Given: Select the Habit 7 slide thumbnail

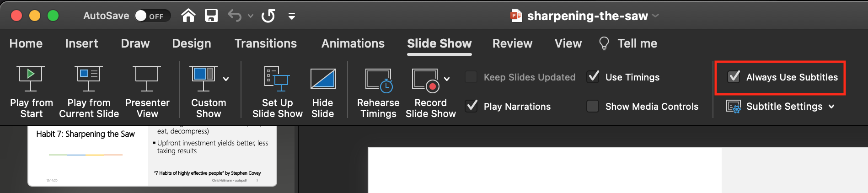Looking at the screenshot, I should 152,155.
